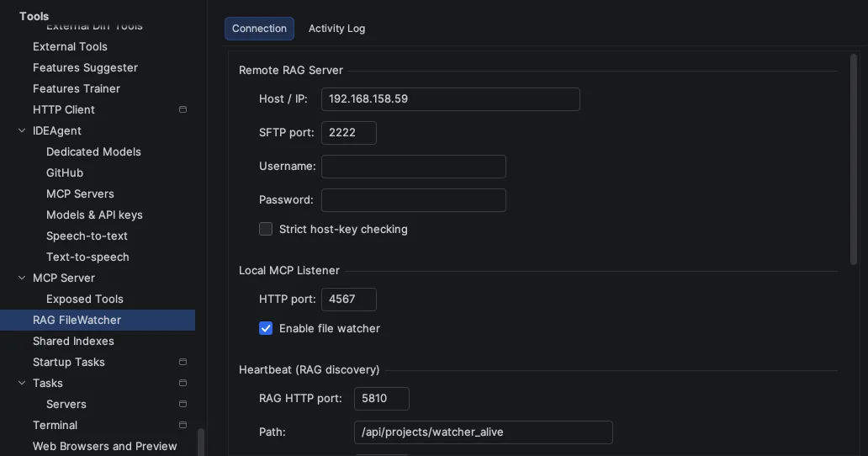Open Exposed Tools under MCP Server
Image resolution: width=868 pixels, height=456 pixels.
(x=85, y=299)
